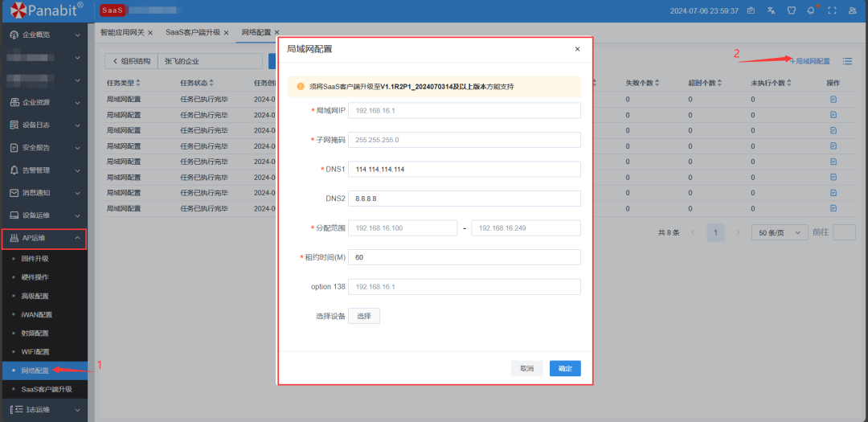
Task: Open the briefcase icon in top header
Action: pyautogui.click(x=751, y=10)
